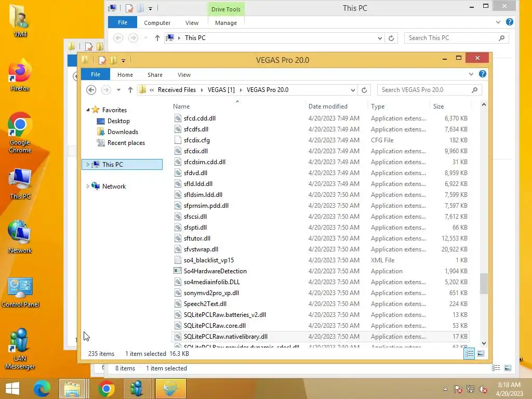Show hidden system tray icons
The width and height of the screenshot is (532, 399).
pos(445,389)
